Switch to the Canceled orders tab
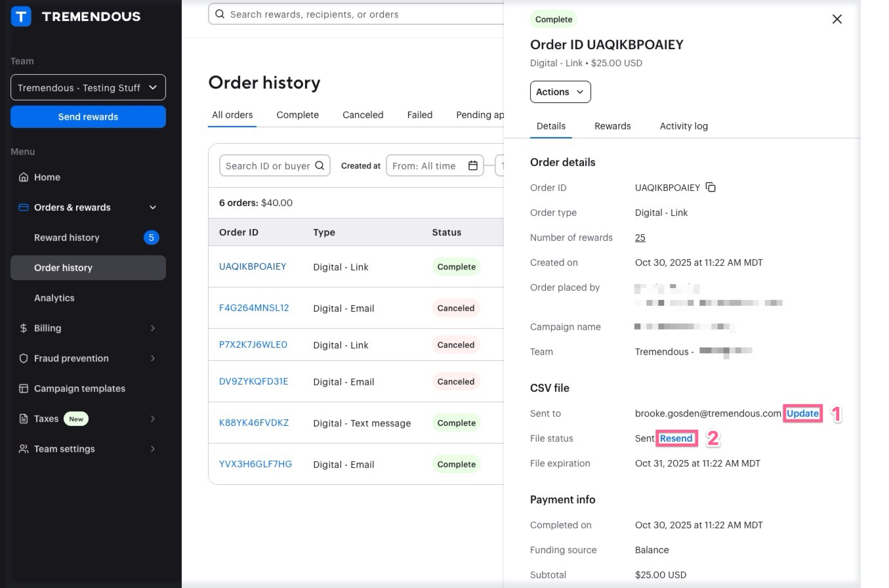This screenshot has height=588, width=889. click(362, 115)
